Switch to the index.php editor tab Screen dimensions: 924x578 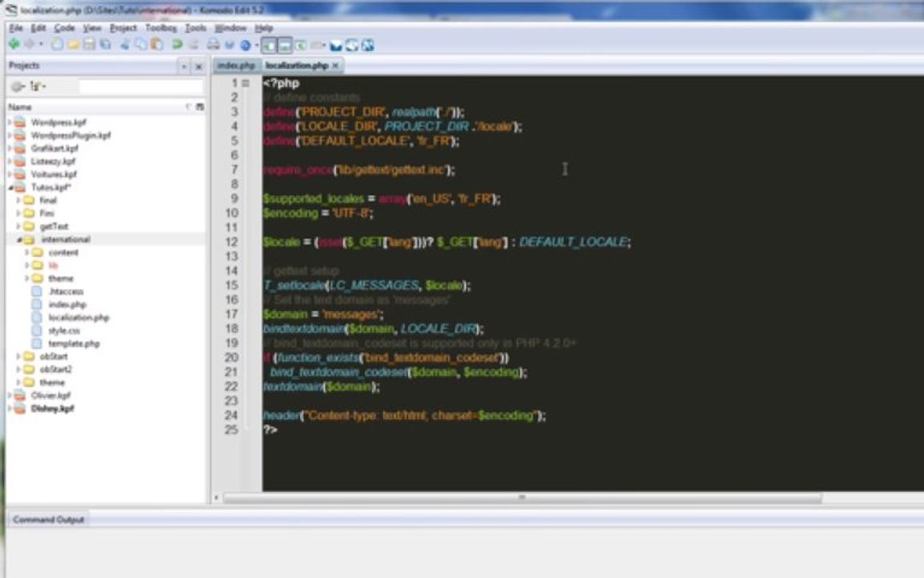coord(236,66)
